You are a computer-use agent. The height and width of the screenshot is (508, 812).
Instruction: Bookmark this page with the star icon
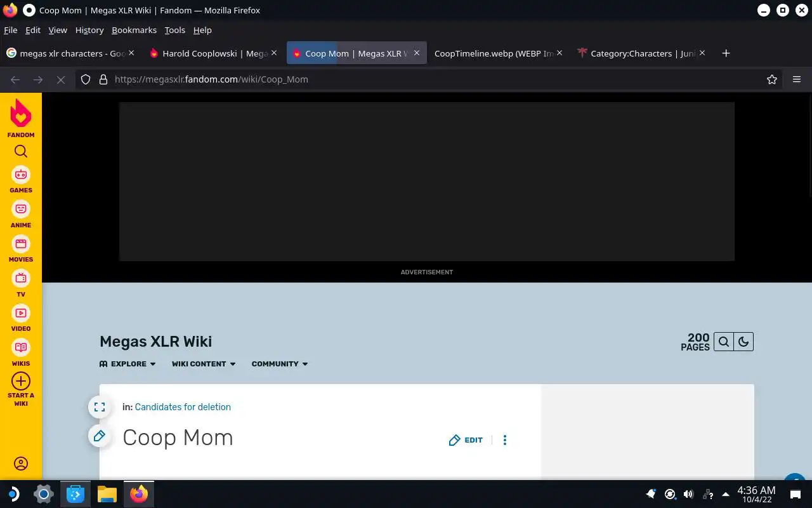772,79
